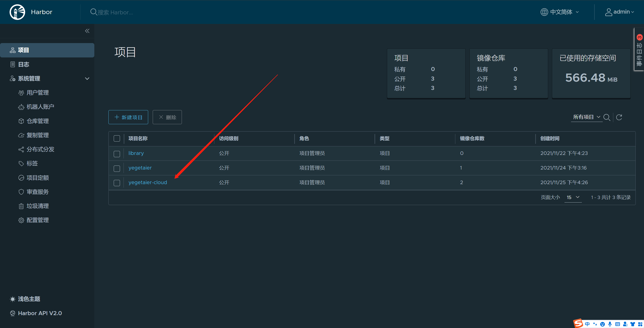The width and height of the screenshot is (644, 328).
Task: Open the page size 15 dropdown
Action: [x=573, y=197]
